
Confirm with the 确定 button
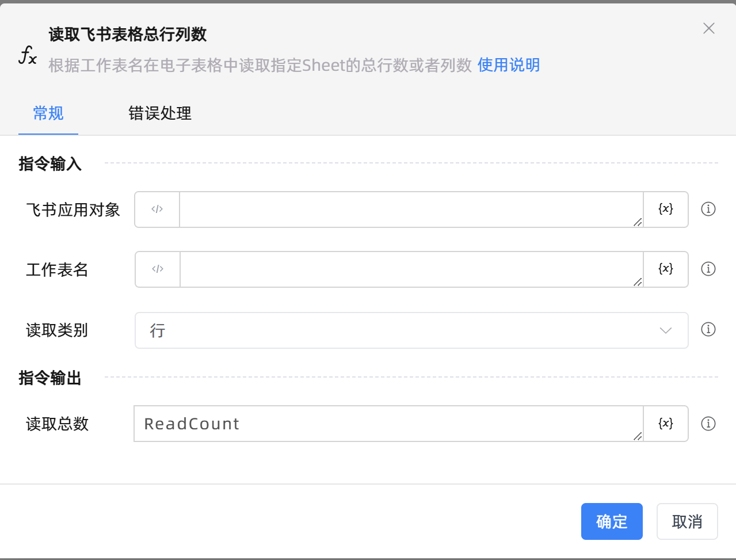click(x=612, y=521)
